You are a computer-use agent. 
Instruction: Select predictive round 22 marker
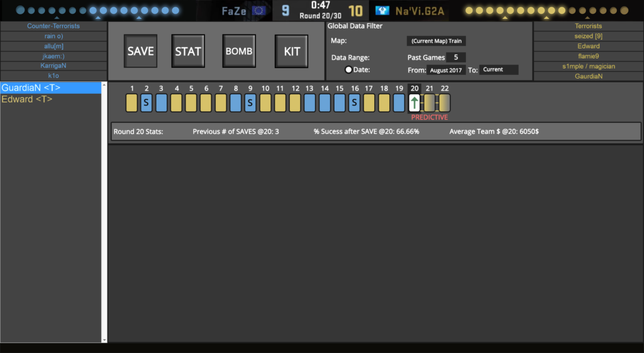[445, 103]
